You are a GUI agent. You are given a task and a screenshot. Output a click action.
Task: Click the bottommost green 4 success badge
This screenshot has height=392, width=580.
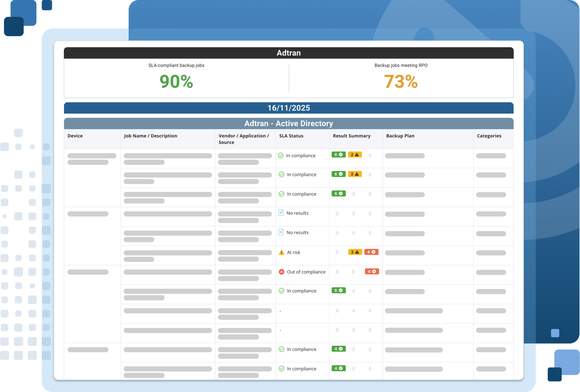338,368
